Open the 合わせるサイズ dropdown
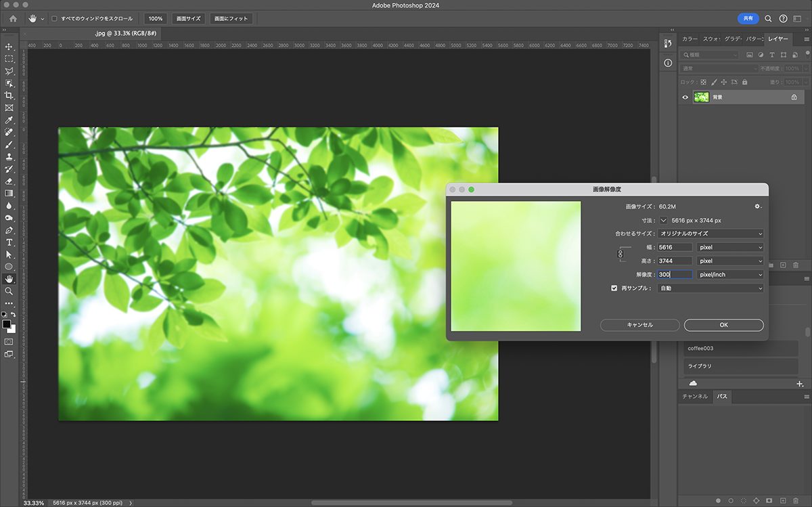The image size is (812, 507). click(710, 234)
